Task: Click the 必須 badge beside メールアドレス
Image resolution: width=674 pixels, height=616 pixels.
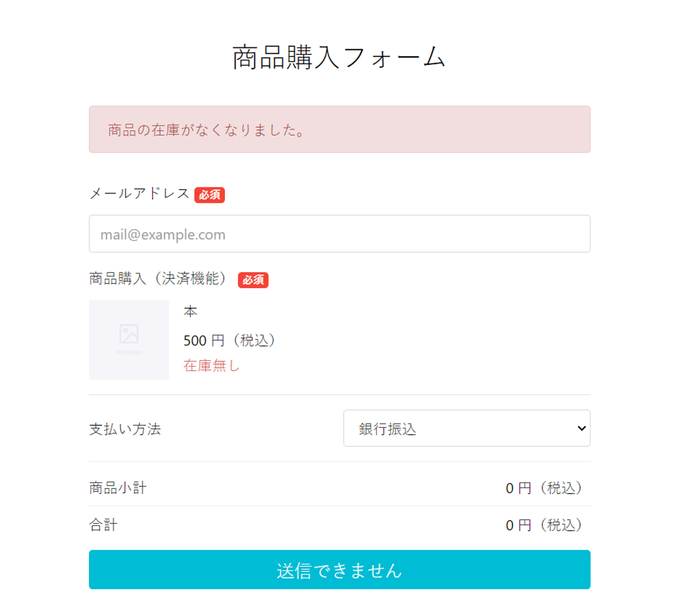Action: pos(210,195)
